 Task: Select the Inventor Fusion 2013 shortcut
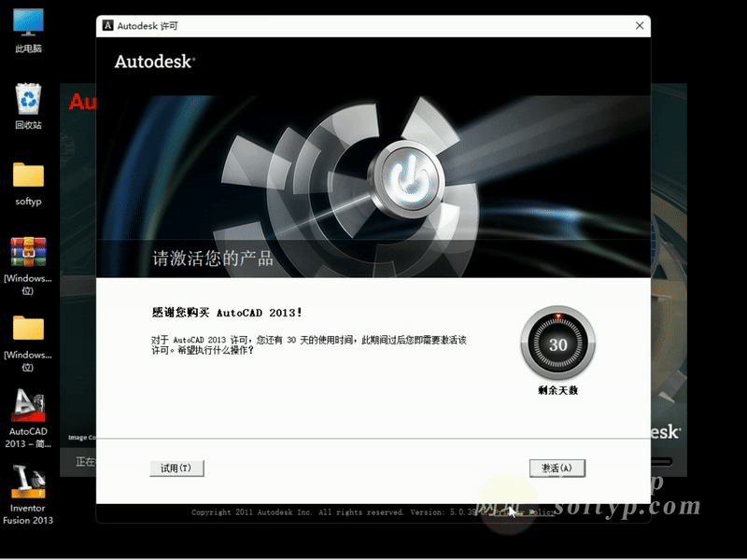click(28, 495)
